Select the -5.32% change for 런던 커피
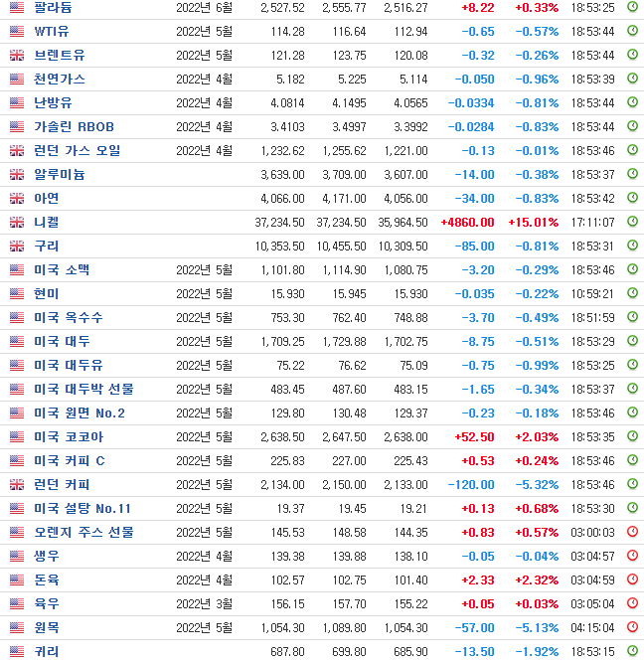 coord(537,485)
